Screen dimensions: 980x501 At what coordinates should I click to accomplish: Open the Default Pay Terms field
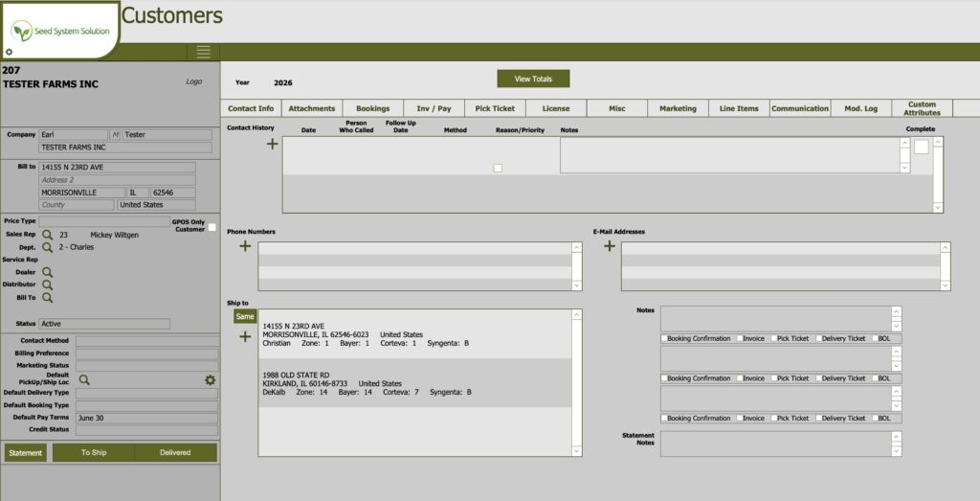click(x=146, y=418)
